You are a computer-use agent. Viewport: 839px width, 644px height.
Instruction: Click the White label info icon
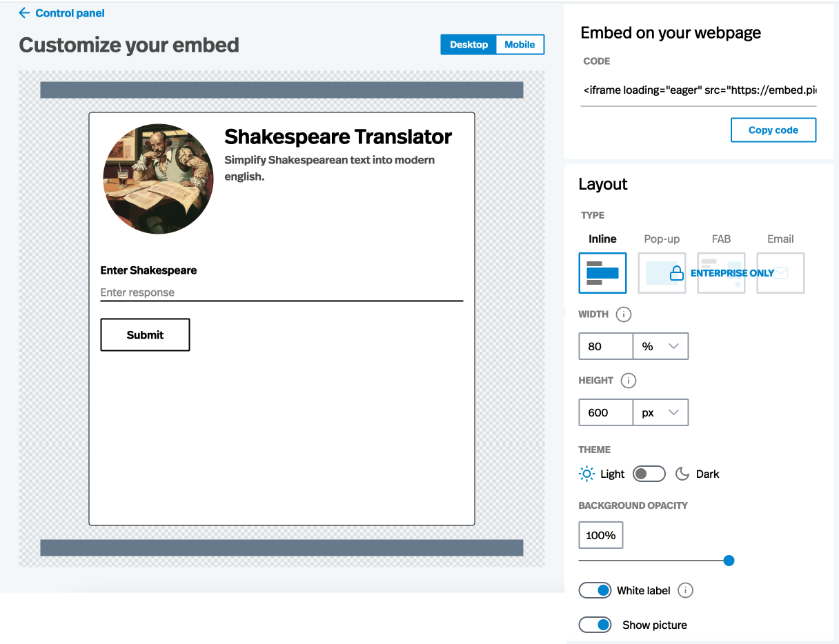click(x=685, y=590)
